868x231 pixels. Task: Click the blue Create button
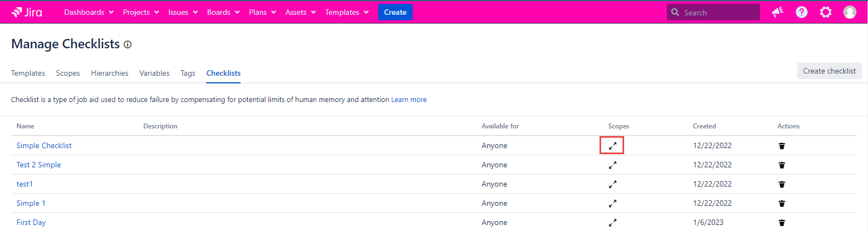[395, 12]
